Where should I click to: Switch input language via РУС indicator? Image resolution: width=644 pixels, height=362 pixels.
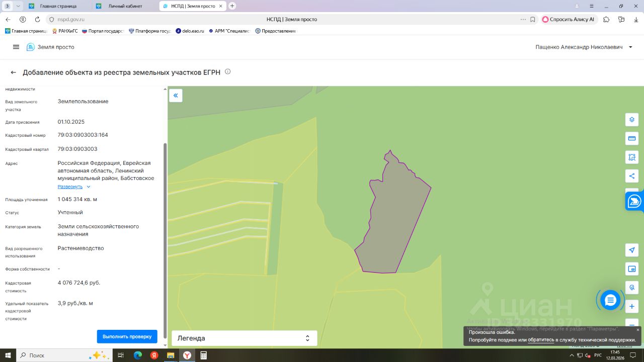pyautogui.click(x=598, y=355)
